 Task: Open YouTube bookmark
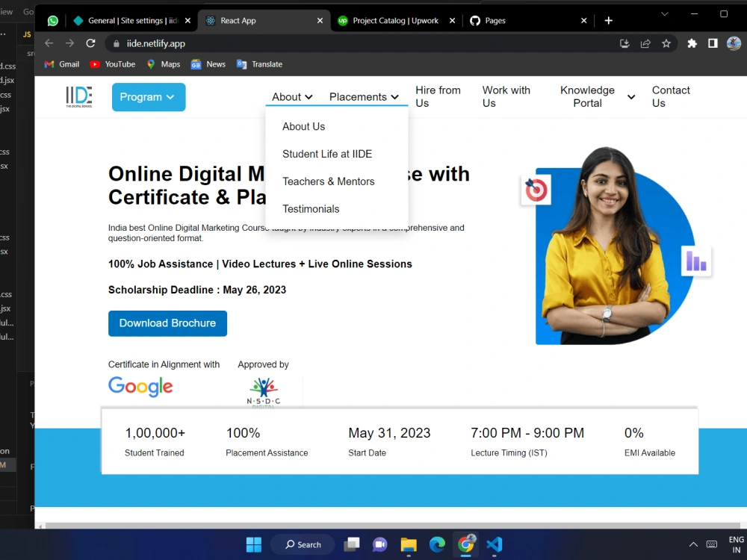click(113, 64)
